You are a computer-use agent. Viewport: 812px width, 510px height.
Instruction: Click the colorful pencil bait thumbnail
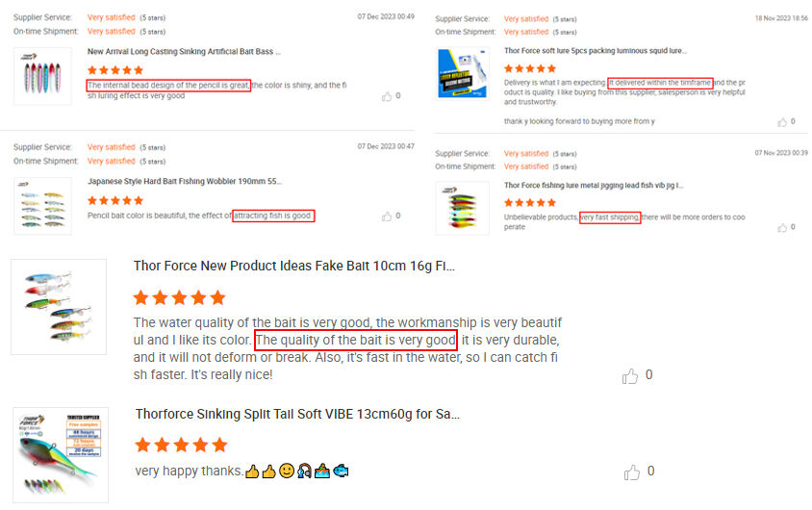[x=42, y=76]
